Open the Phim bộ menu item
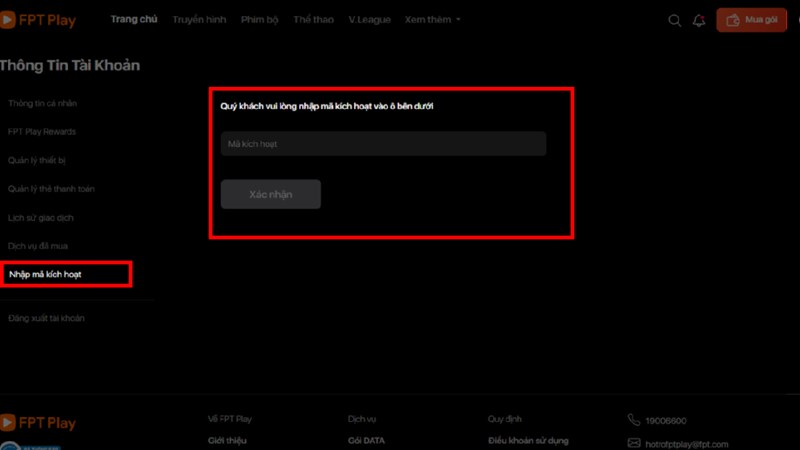The height and width of the screenshot is (450, 800). [x=260, y=20]
